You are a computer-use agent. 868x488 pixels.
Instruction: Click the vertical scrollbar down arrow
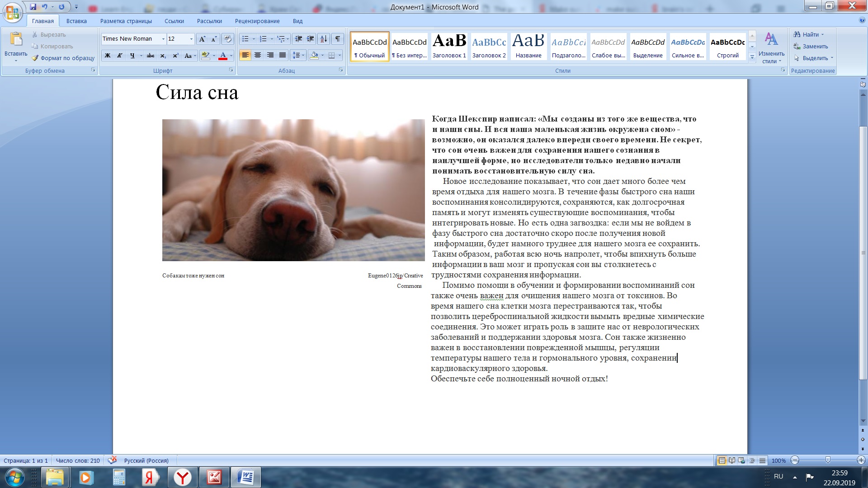(863, 421)
